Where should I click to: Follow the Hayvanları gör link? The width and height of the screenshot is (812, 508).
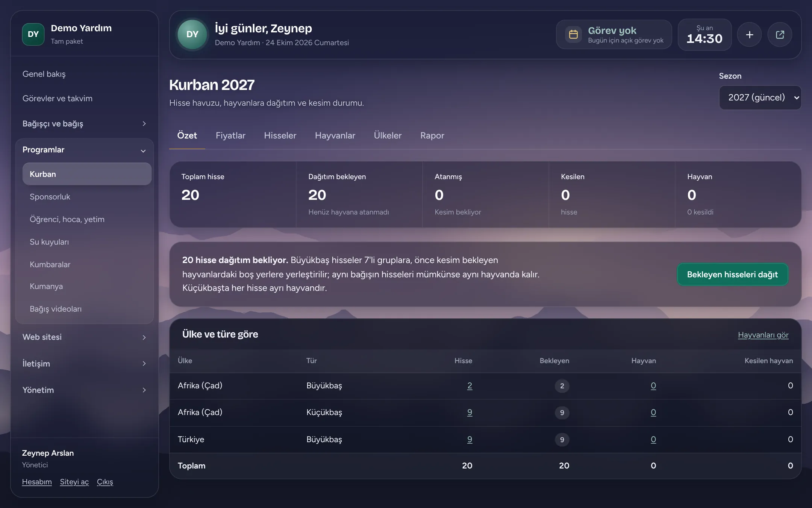(763, 335)
